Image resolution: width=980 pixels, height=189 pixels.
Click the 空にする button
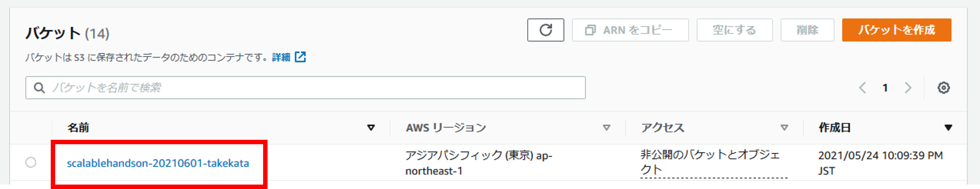[x=734, y=30]
